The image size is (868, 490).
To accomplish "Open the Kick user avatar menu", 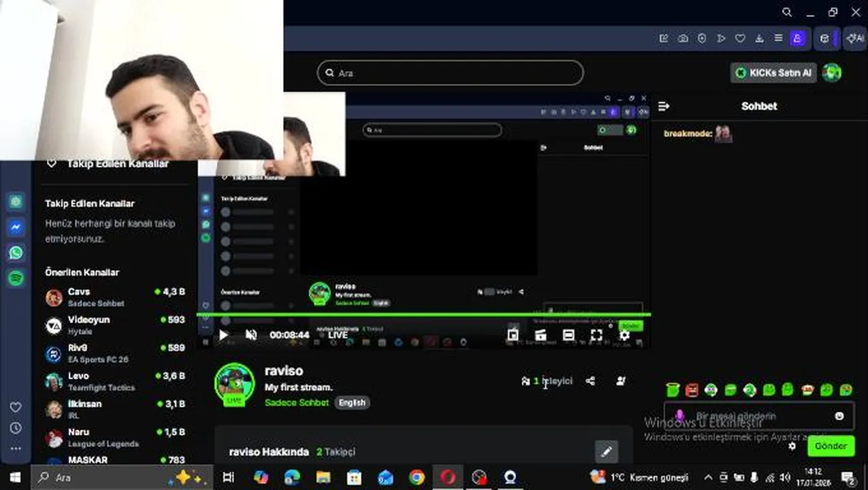I will (x=831, y=72).
